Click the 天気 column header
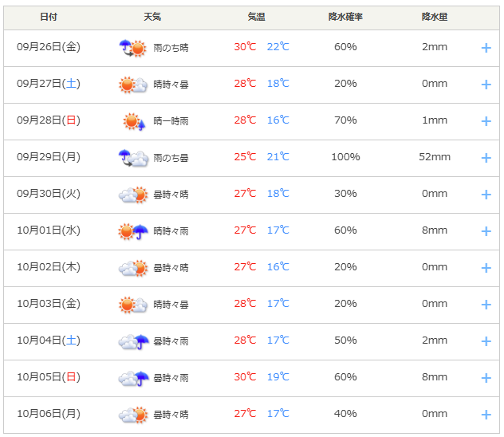 pyautogui.click(x=152, y=17)
